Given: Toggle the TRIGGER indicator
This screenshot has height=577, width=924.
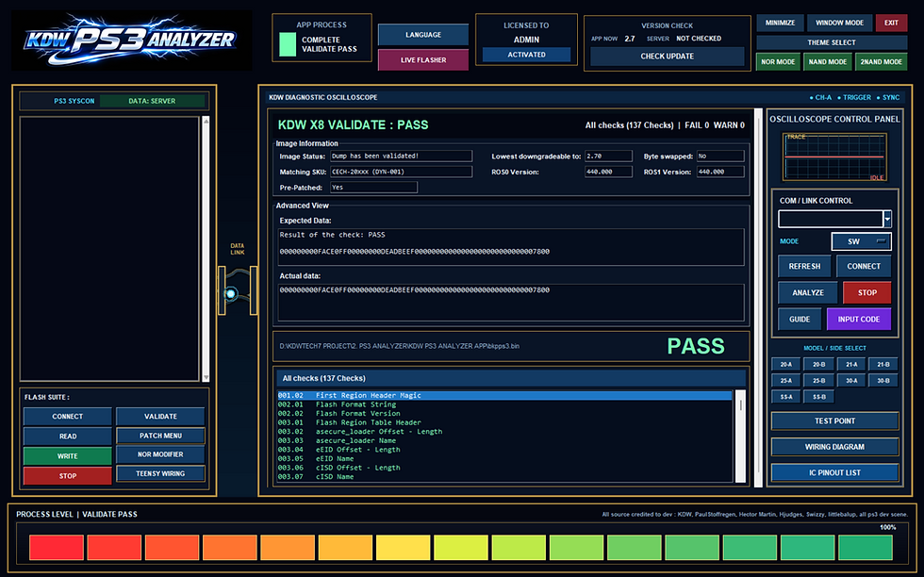Looking at the screenshot, I should click(853, 98).
